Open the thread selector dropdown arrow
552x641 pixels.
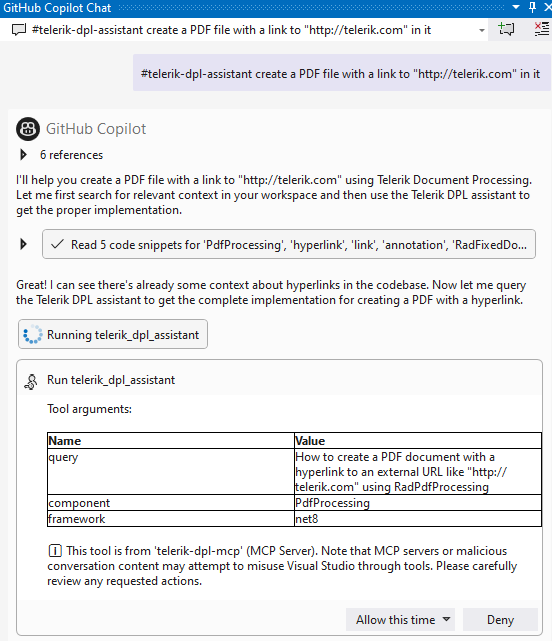(x=482, y=30)
